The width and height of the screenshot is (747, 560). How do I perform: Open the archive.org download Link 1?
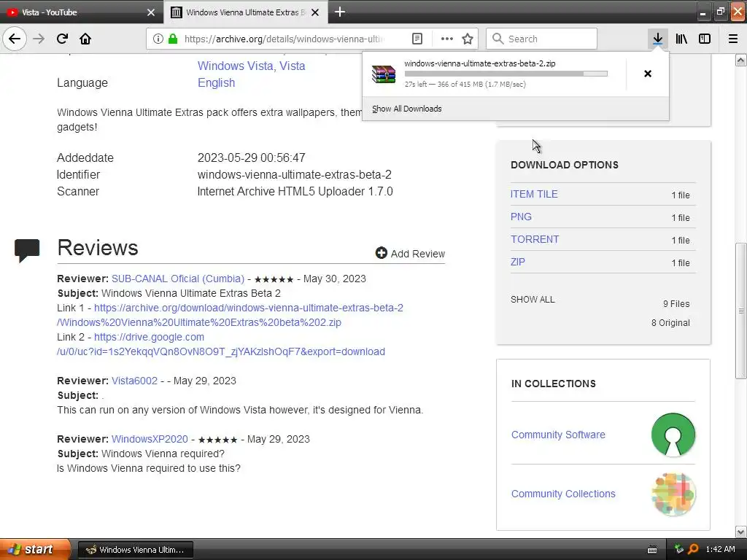coord(230,315)
